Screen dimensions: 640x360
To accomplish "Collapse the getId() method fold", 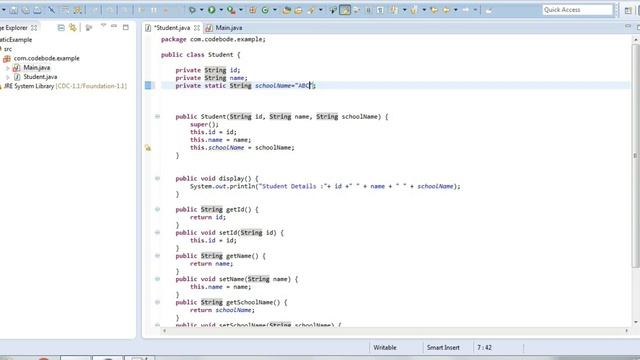I will pyautogui.click(x=158, y=209).
